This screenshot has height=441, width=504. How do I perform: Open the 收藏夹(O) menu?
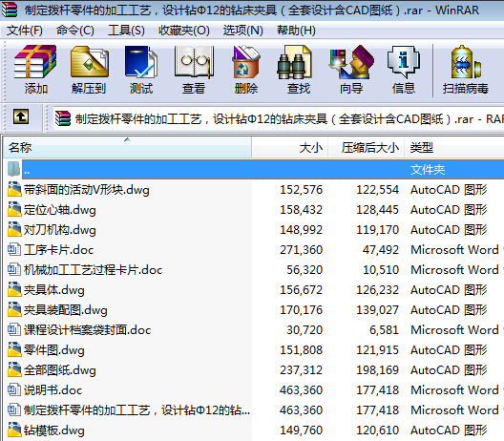pyautogui.click(x=184, y=31)
